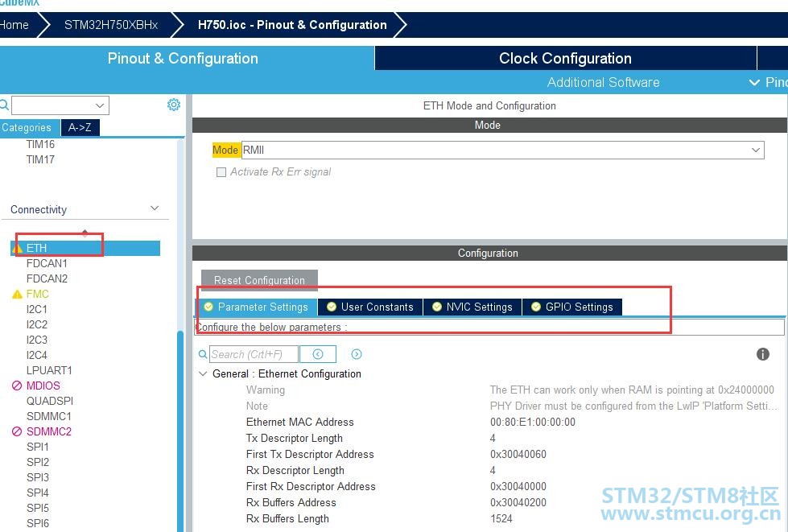Image resolution: width=788 pixels, height=532 pixels.
Task: Click the Rx Descriptor Length value 4
Action: click(x=493, y=470)
